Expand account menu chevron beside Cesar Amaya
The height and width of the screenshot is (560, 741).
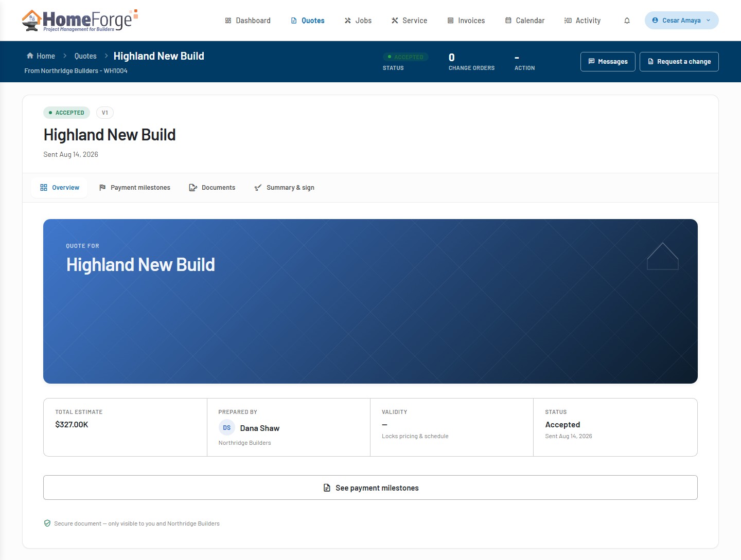click(709, 21)
